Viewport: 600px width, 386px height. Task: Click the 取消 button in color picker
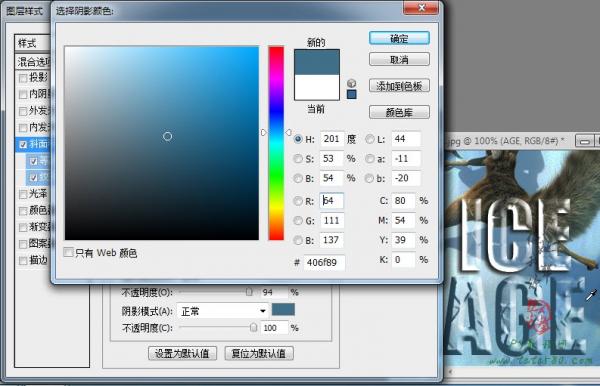pos(399,59)
